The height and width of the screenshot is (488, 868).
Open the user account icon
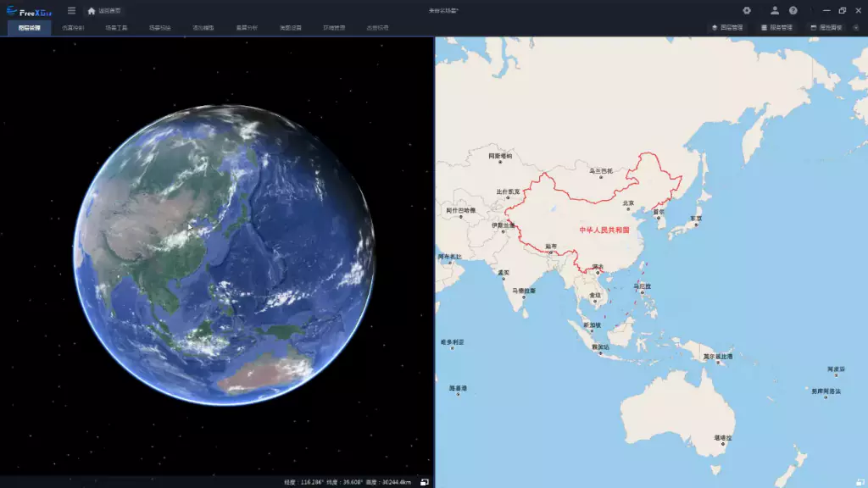tap(775, 11)
